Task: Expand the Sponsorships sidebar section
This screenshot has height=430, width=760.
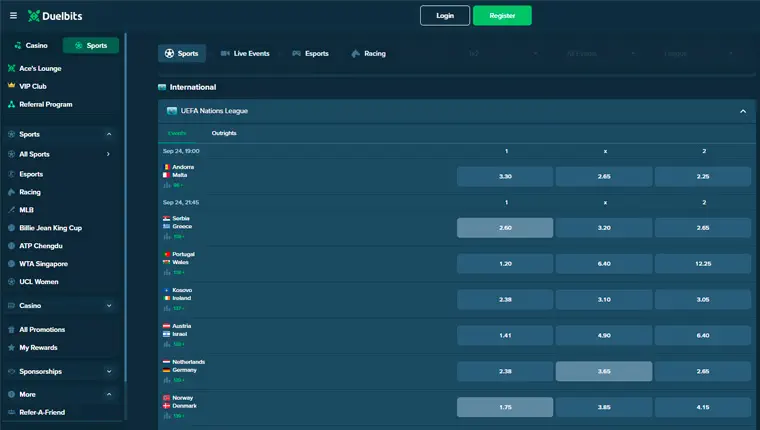Action: (x=109, y=371)
